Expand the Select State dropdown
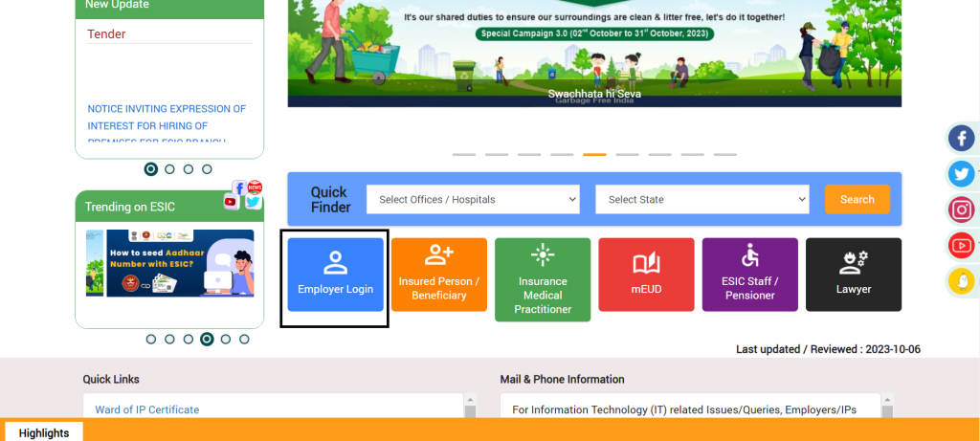 [x=702, y=199]
